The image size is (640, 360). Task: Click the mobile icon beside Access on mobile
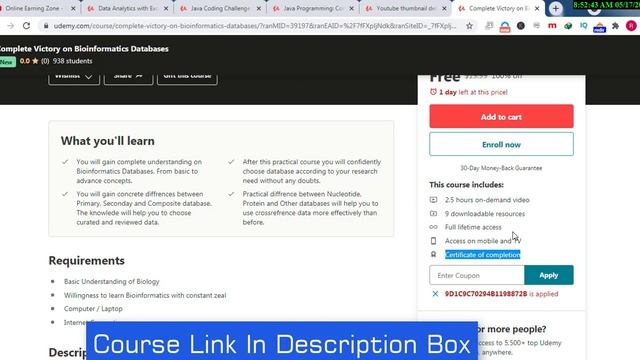[433, 241]
